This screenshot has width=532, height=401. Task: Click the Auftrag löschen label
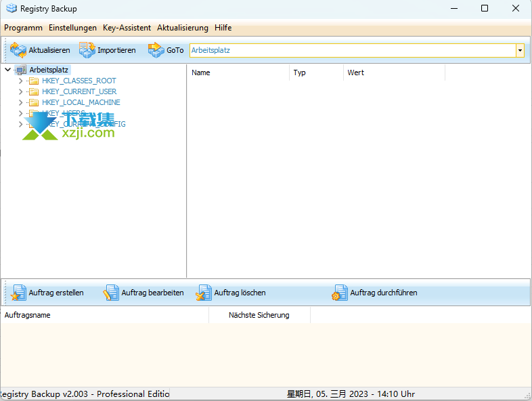click(240, 293)
